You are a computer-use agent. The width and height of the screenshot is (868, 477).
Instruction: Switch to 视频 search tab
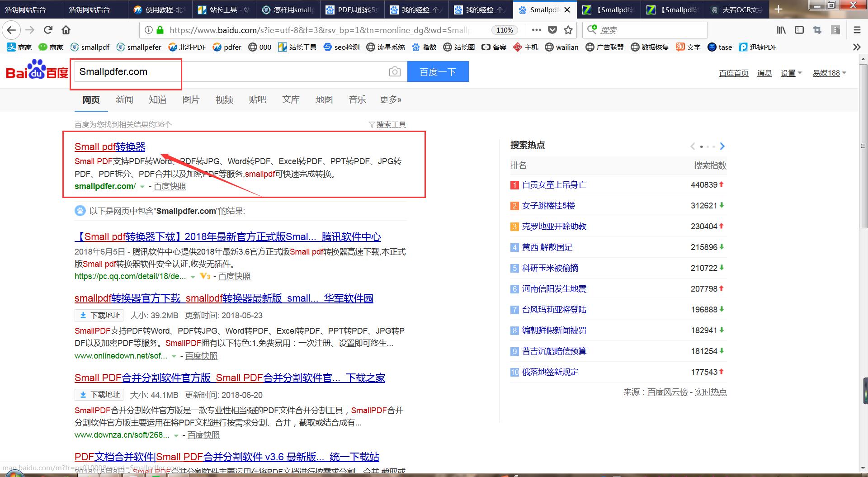point(224,99)
